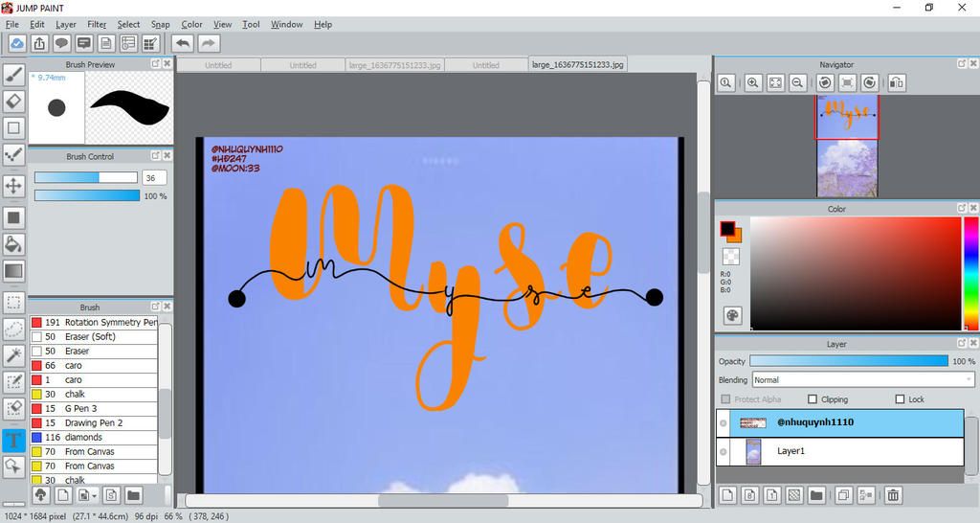Select the 66 caro brush
Screen dimensions: 980x523
tap(94, 365)
